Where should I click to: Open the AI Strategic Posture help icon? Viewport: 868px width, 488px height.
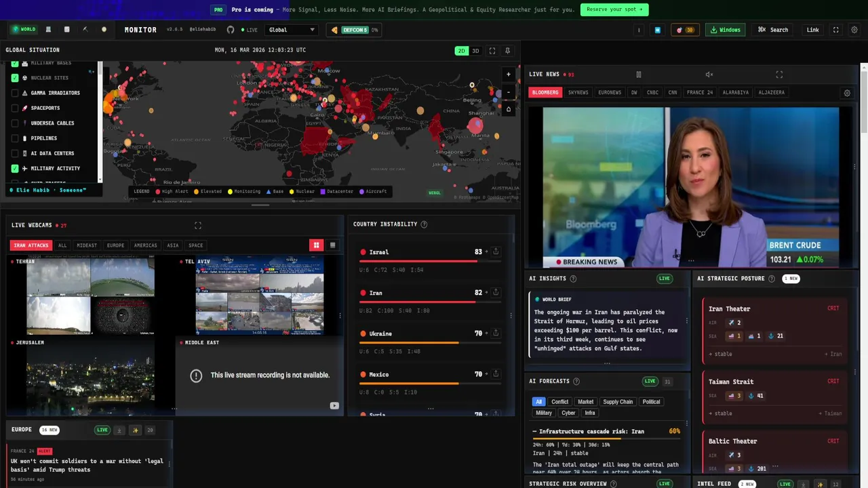click(772, 279)
